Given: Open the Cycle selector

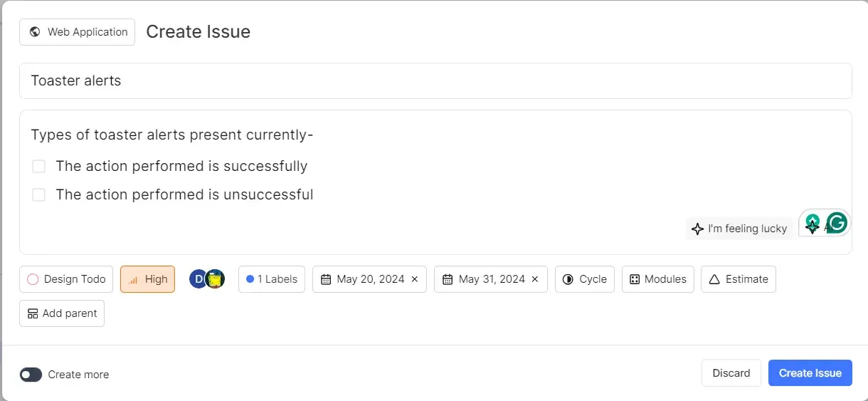Looking at the screenshot, I should 585,279.
